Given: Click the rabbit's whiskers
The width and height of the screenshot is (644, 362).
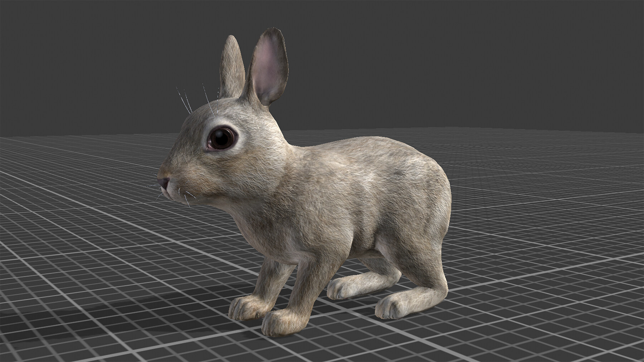Looking at the screenshot, I should [x=186, y=197].
